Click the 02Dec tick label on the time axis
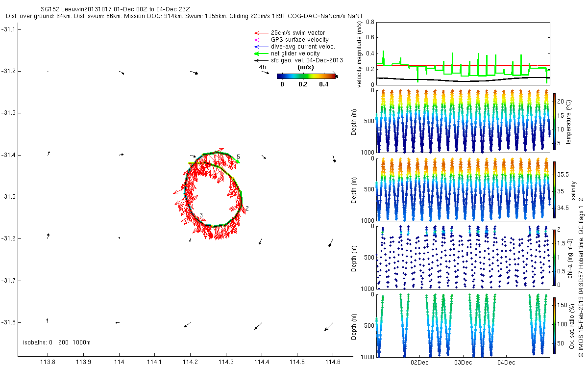 click(419, 363)
